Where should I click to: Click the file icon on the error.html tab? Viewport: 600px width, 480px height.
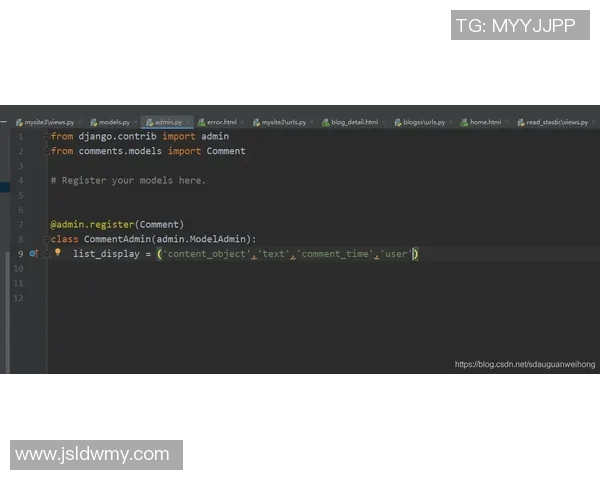201,122
